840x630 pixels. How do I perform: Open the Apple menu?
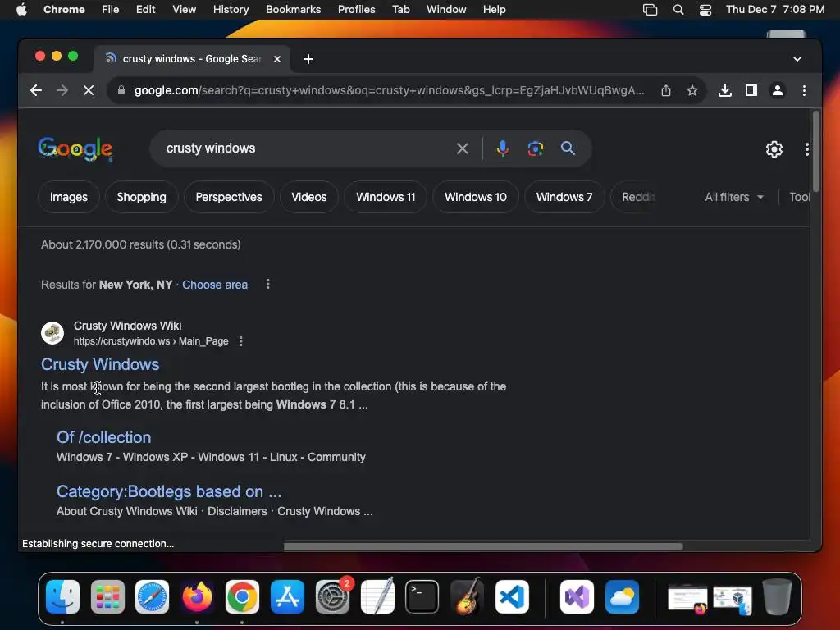pos(21,10)
